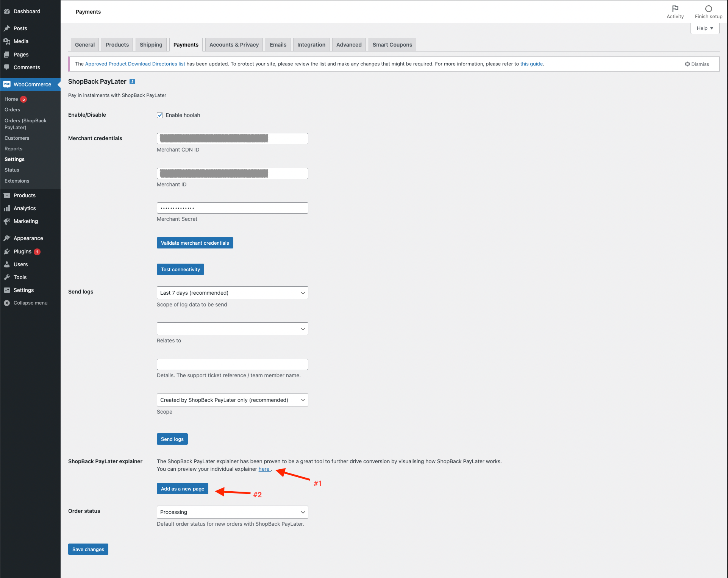Click the return icon beside ShopBack PayLater
This screenshot has width=728, height=578.
pos(132,81)
